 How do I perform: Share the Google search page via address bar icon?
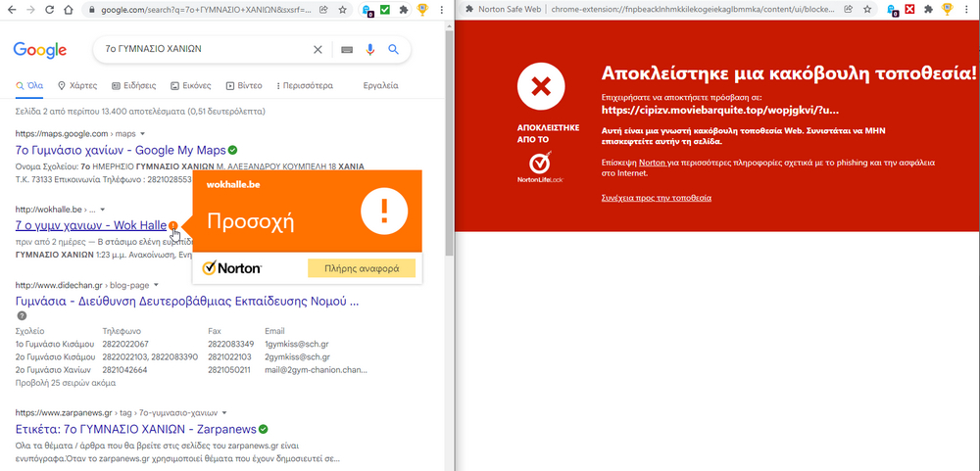coord(324,10)
